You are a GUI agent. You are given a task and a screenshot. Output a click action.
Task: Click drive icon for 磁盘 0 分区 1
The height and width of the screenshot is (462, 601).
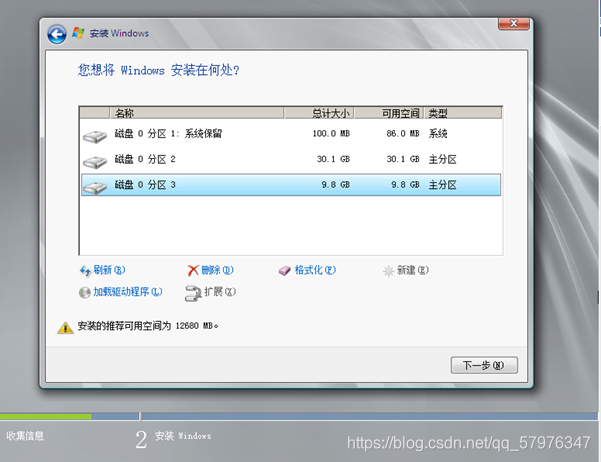coord(95,136)
